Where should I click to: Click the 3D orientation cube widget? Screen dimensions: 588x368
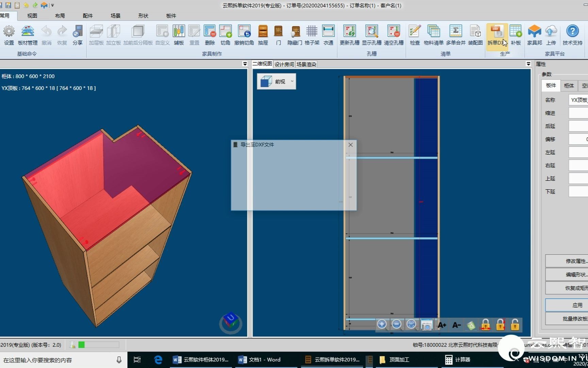tap(231, 322)
